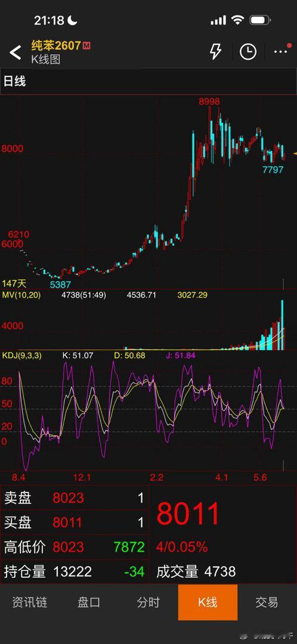
Task: Open the KDJ(9,3,3) indicator settings
Action: (x=22, y=355)
